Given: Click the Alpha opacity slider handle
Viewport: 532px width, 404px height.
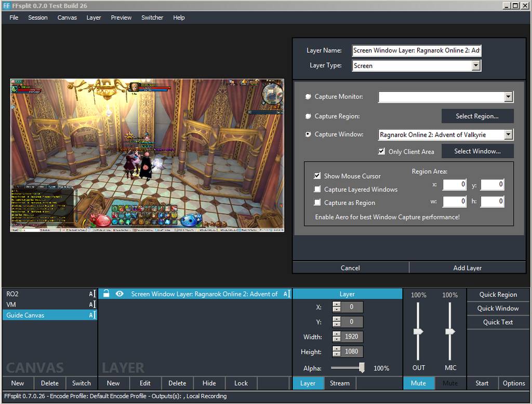Looking at the screenshot, I should [x=362, y=367].
